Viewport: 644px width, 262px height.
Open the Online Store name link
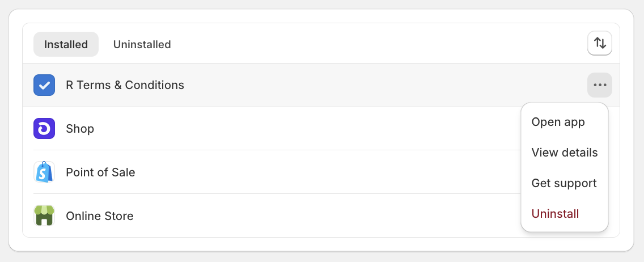[99, 215]
